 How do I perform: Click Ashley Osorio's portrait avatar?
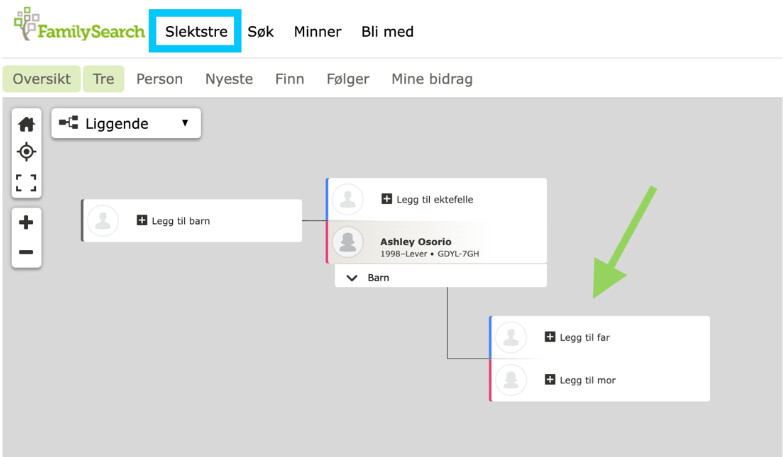[x=348, y=242]
